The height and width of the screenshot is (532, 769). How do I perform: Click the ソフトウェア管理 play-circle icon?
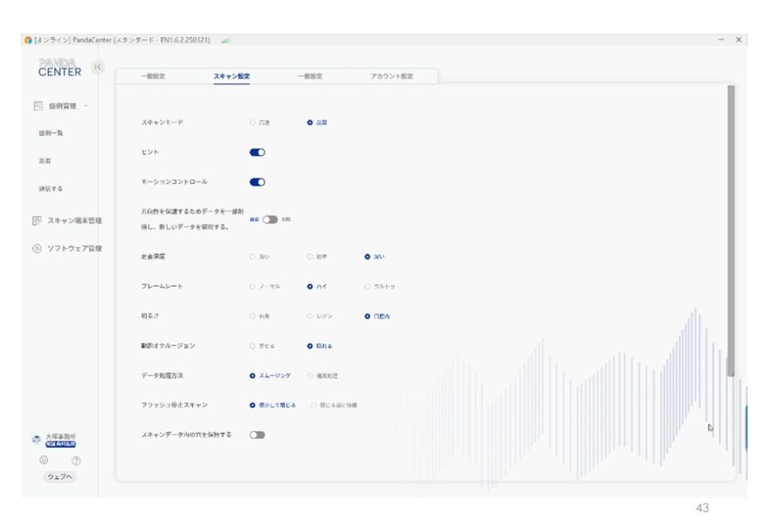click(36, 248)
